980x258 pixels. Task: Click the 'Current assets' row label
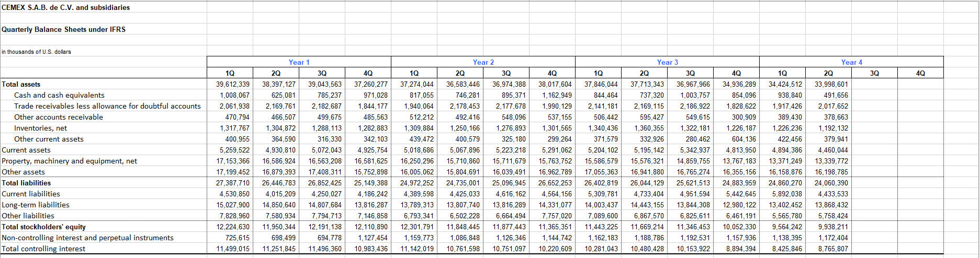tap(26, 150)
